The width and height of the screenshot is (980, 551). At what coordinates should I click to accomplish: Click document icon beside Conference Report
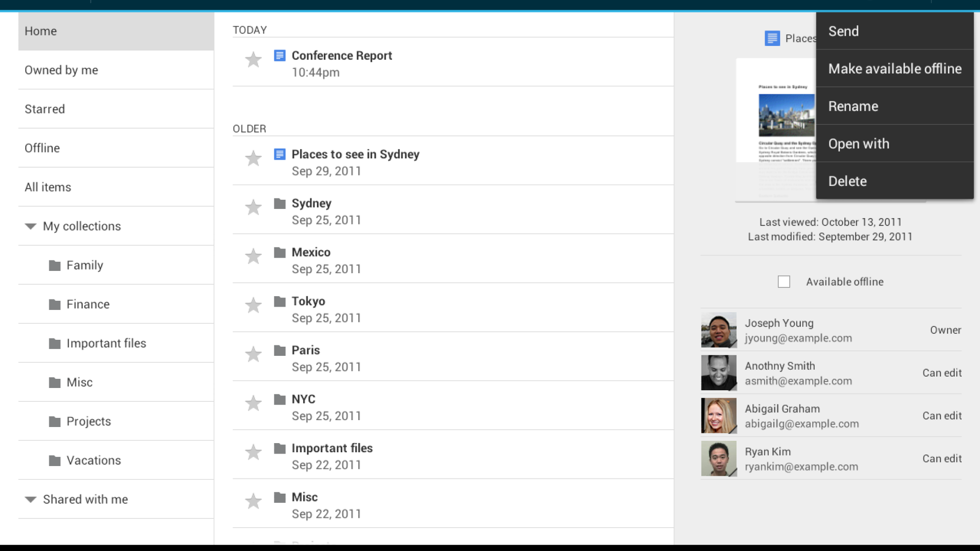(279, 56)
